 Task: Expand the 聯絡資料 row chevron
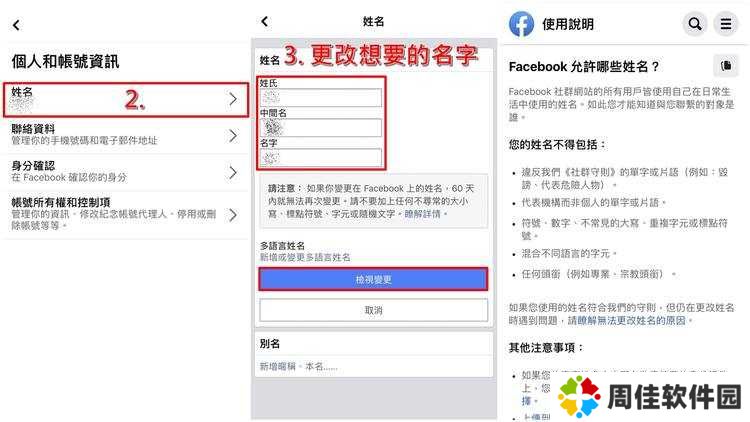coord(233,136)
